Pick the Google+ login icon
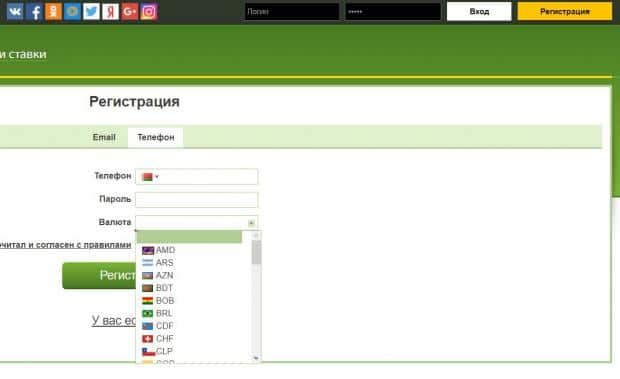Image resolution: width=620 pixels, height=379 pixels. pyautogui.click(x=129, y=11)
